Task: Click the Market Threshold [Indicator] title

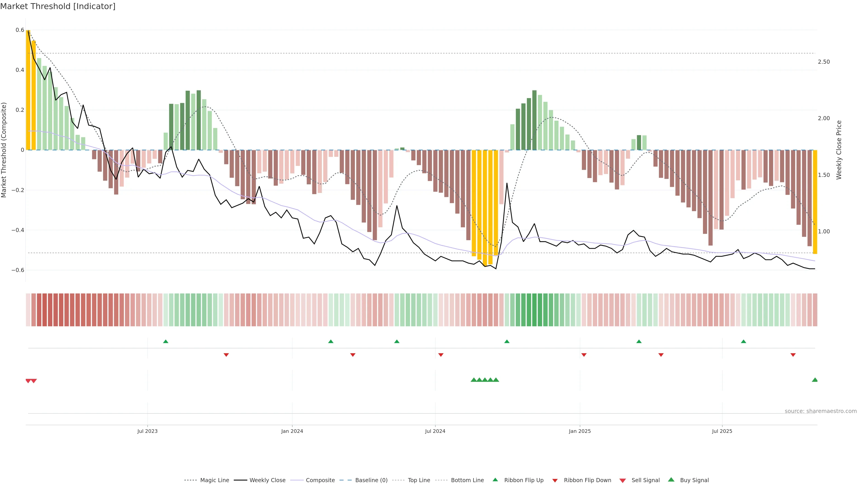Action: (x=58, y=6)
